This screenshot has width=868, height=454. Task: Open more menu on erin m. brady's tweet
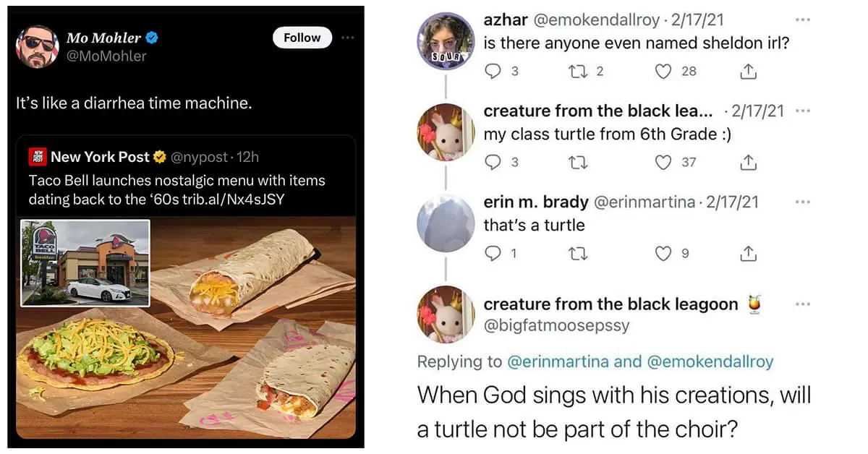803,202
